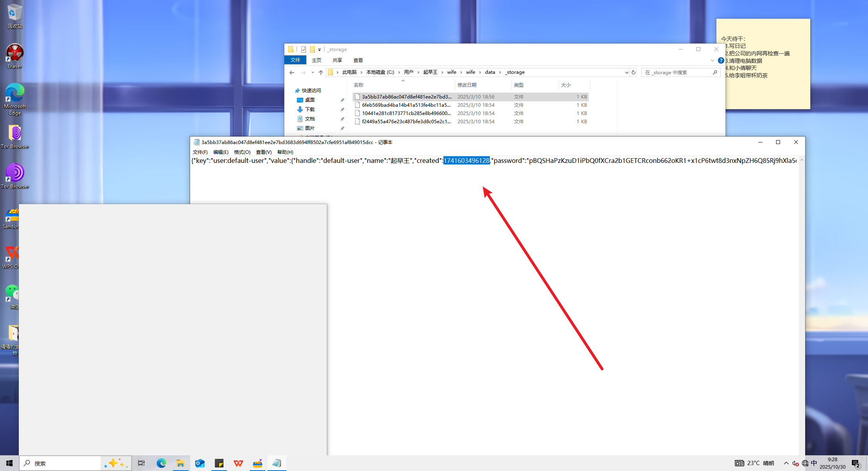Go up one folder level

[321, 73]
